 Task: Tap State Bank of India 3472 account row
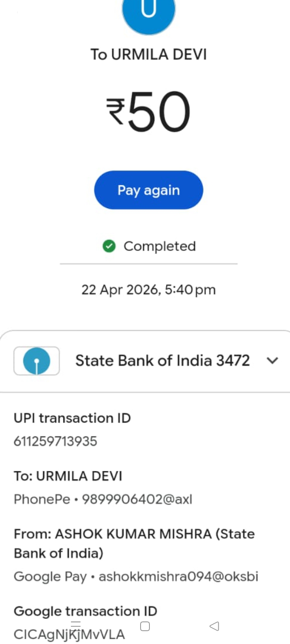coord(162,361)
